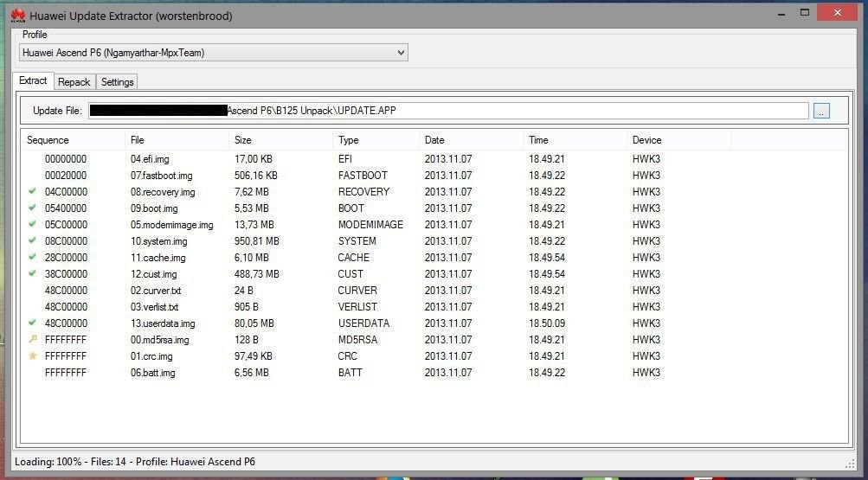The width and height of the screenshot is (868, 480).
Task: Select the 03.verlist.txt file name
Action: coord(154,307)
